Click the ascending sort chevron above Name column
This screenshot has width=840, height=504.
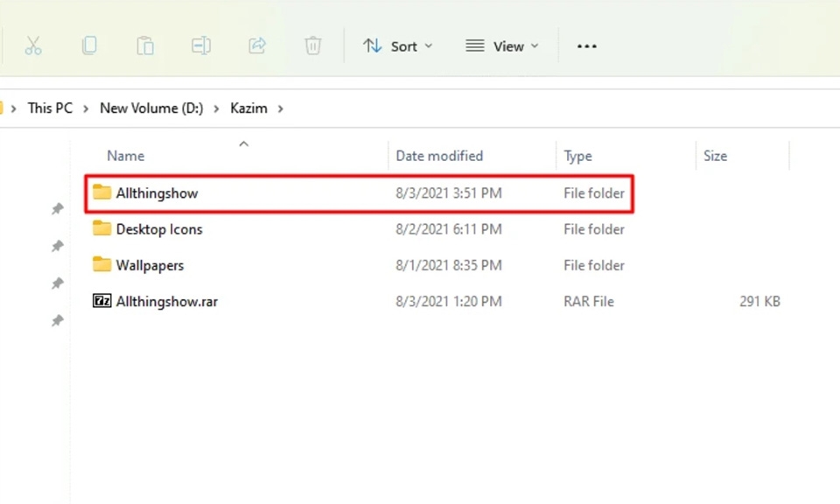243,143
